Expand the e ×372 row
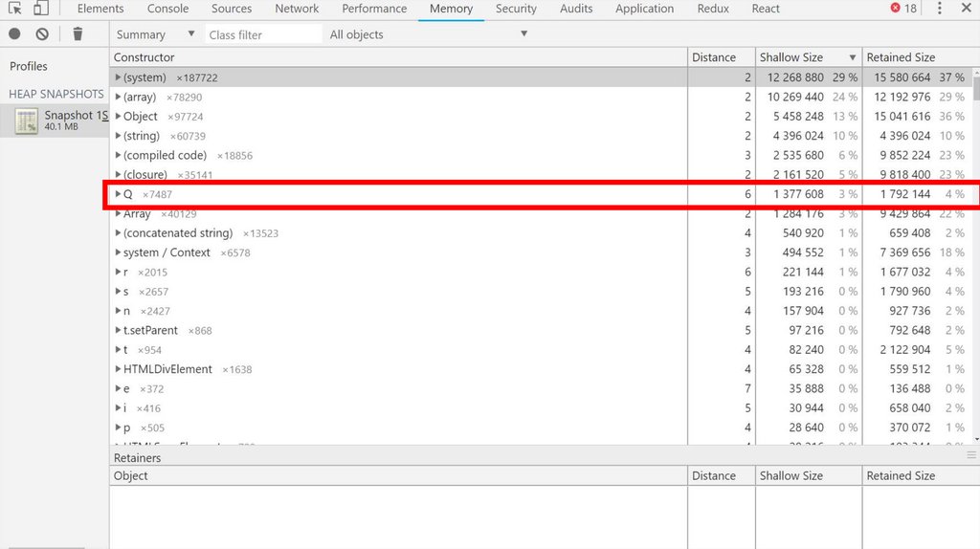The height and width of the screenshot is (549, 980). [x=118, y=388]
